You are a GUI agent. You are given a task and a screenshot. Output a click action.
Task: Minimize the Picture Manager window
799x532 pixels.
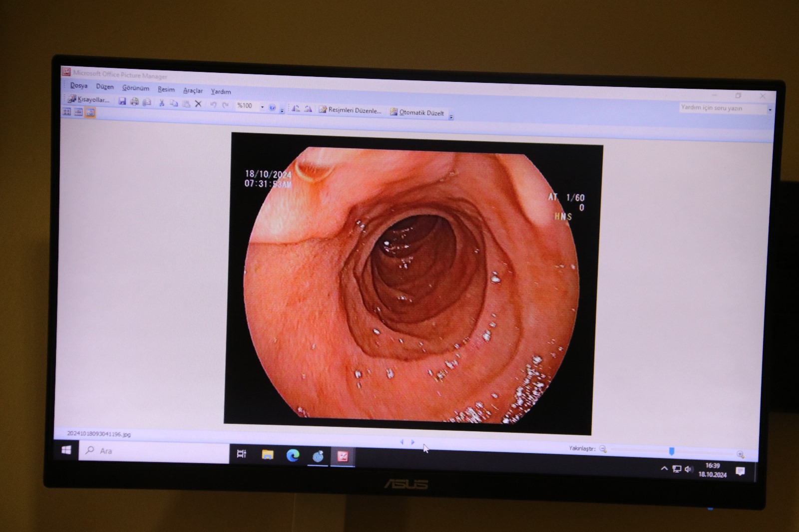[714, 94]
